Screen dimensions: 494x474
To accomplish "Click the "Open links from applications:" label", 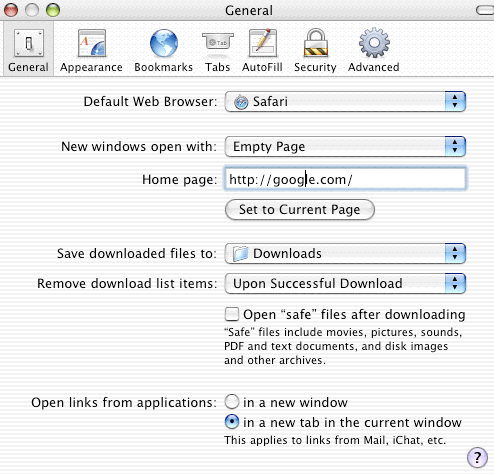I will [124, 402].
